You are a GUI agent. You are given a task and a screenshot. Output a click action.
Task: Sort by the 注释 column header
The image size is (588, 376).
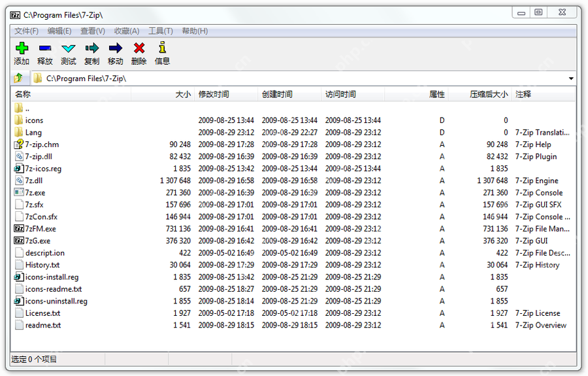pos(544,94)
